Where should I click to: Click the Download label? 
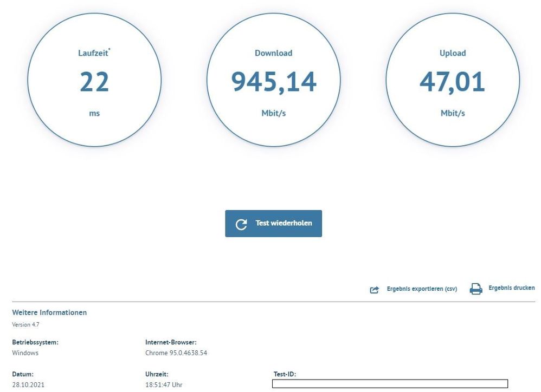[x=274, y=53]
